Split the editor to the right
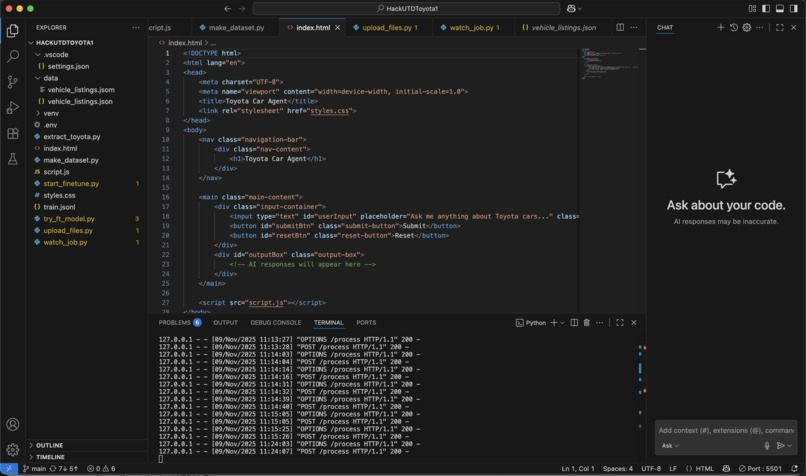 tap(620, 27)
